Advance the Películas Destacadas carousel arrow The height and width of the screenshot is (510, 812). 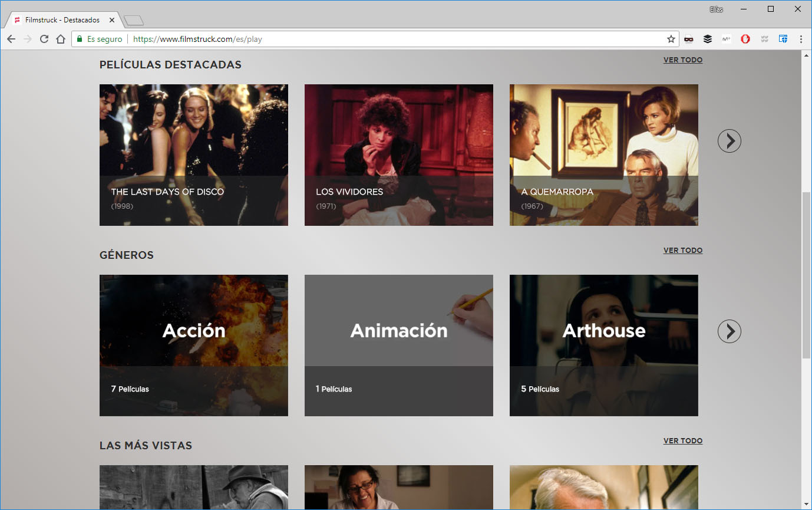tap(729, 141)
